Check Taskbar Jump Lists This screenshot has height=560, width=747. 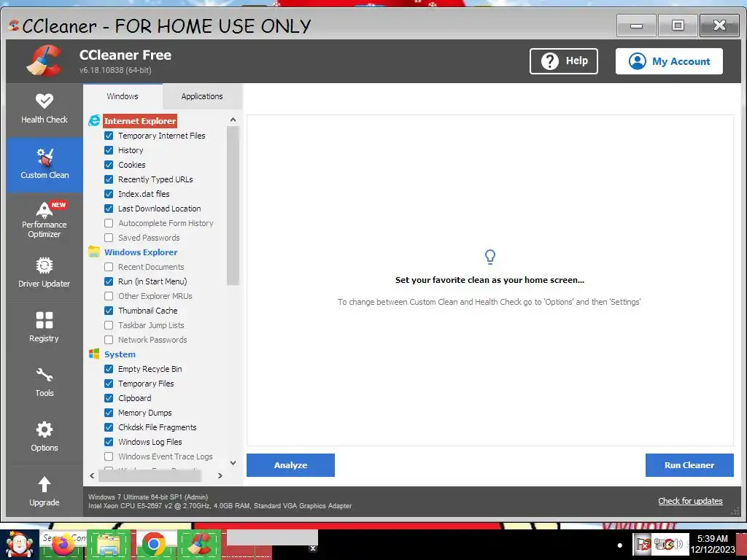pyautogui.click(x=109, y=325)
